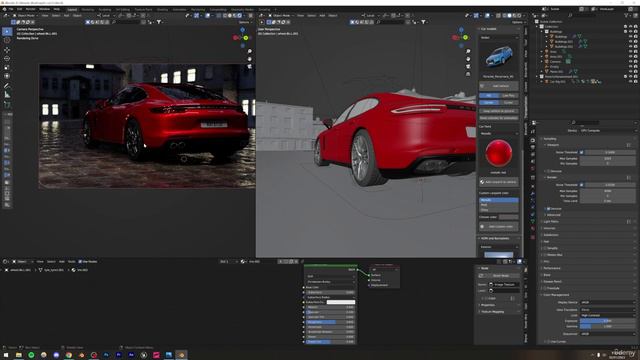Expand the Performance panel
The image size is (640, 360).
coord(552,268)
